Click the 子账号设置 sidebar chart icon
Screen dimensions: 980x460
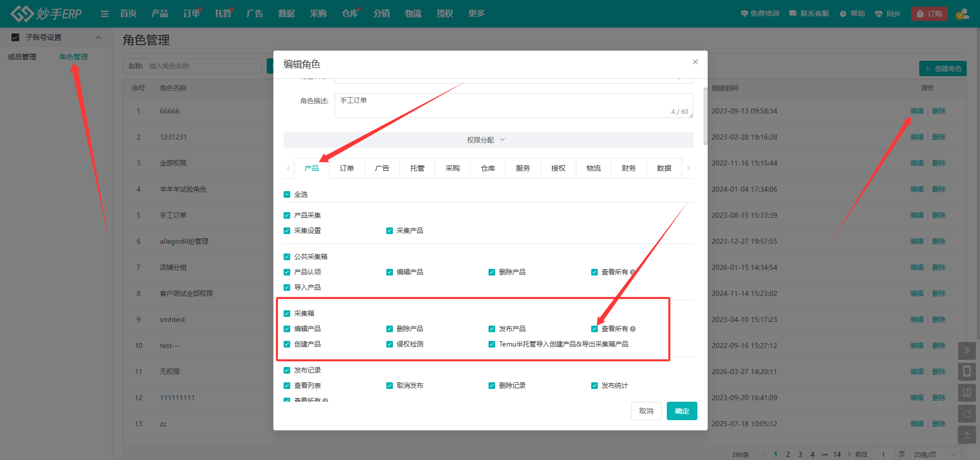tap(15, 37)
